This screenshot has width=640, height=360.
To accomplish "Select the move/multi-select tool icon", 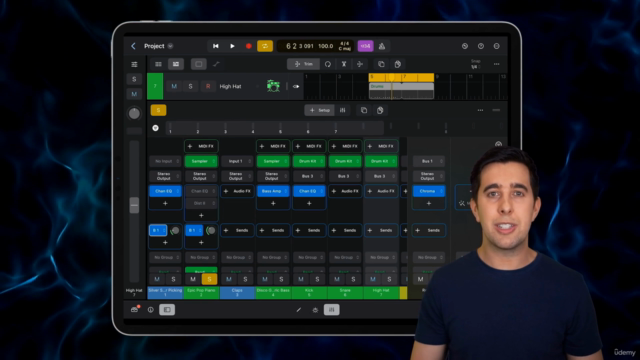I will coord(360,64).
